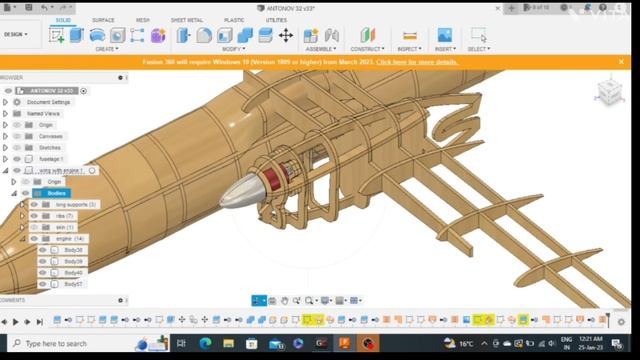This screenshot has height=360, width=640.
Task: Click the Pan hand tool
Action: point(284,301)
